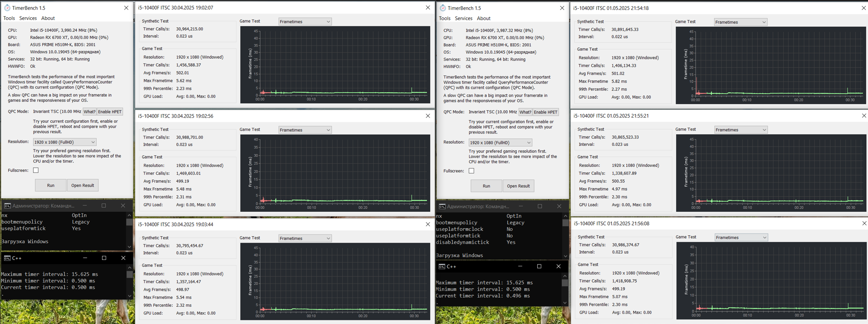The height and width of the screenshot is (324, 868).
Task: Click C++ console icon showing current 0.496 ms
Action: (x=442, y=266)
